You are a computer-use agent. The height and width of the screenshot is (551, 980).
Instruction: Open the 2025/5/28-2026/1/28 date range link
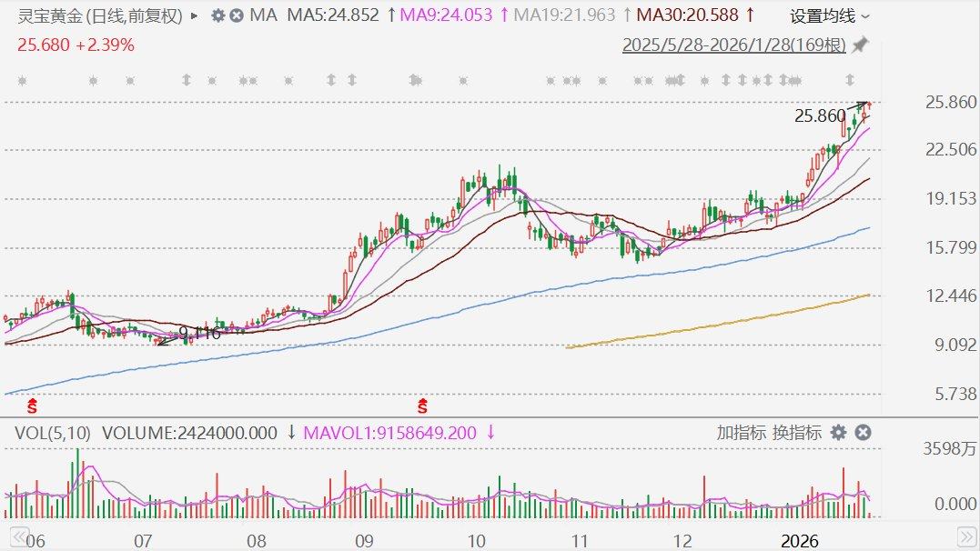[x=734, y=45]
